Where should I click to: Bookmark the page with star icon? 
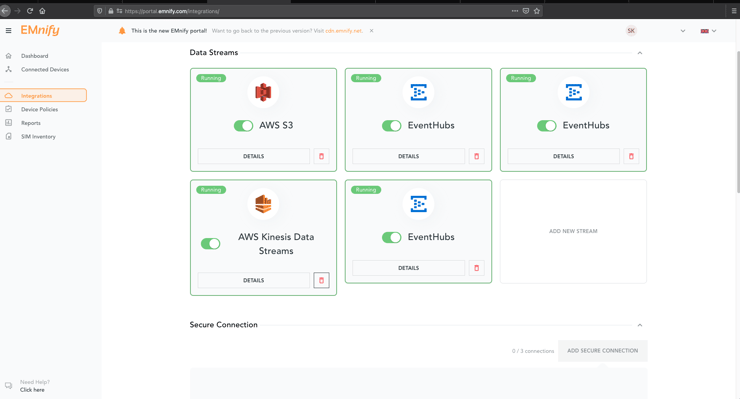click(x=537, y=11)
